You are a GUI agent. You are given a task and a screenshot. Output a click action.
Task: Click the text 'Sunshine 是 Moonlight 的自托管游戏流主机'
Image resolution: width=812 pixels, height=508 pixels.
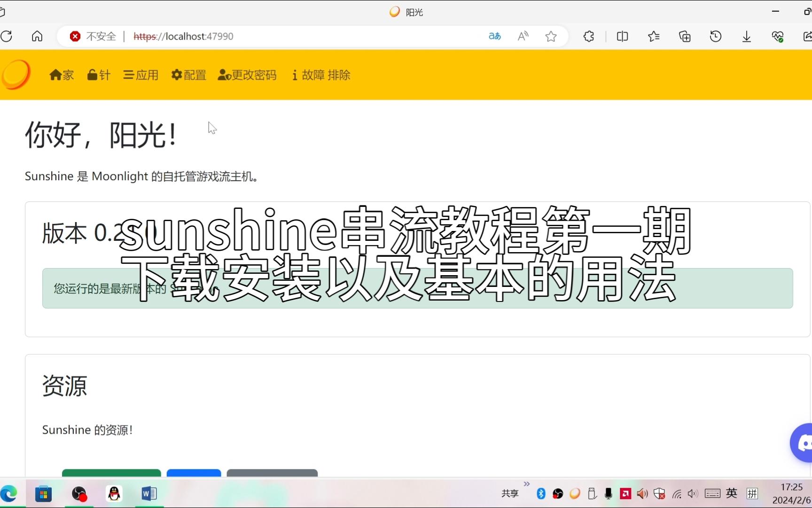point(141,176)
